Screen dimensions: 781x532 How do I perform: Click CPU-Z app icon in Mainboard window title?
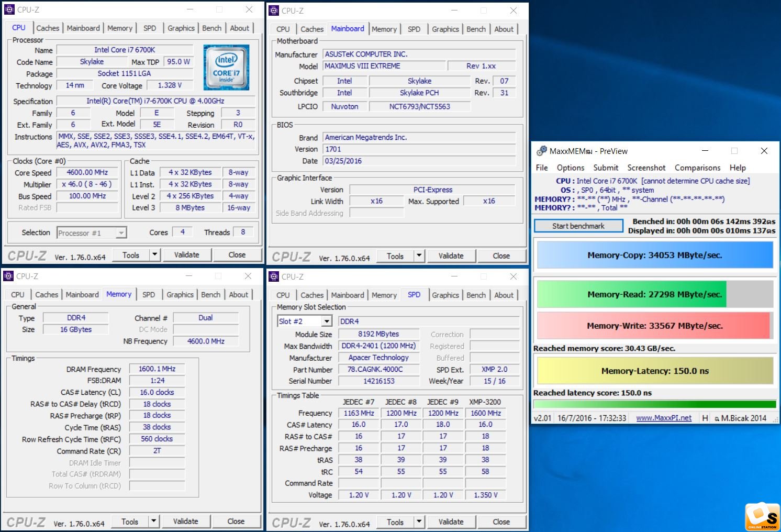(x=274, y=10)
